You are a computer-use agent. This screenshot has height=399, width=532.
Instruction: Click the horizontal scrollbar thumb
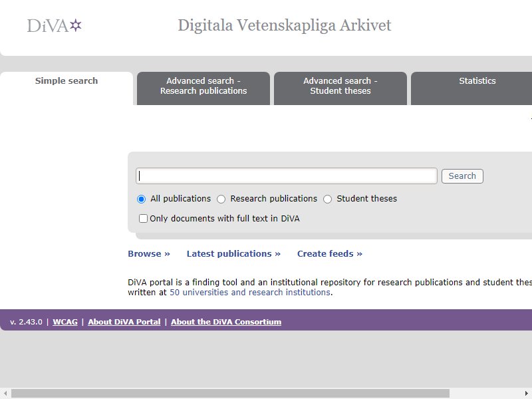click(230, 394)
